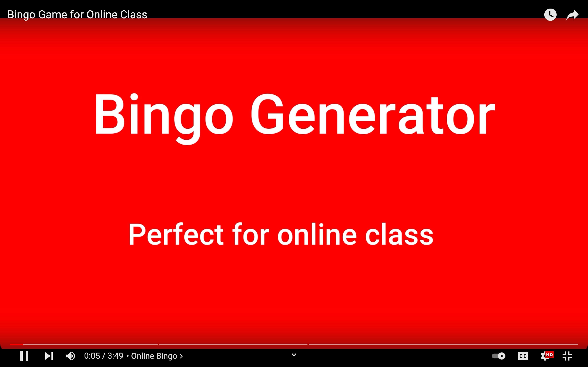The width and height of the screenshot is (588, 367).
Task: Pause the Bingo Generator video
Action: (x=24, y=356)
